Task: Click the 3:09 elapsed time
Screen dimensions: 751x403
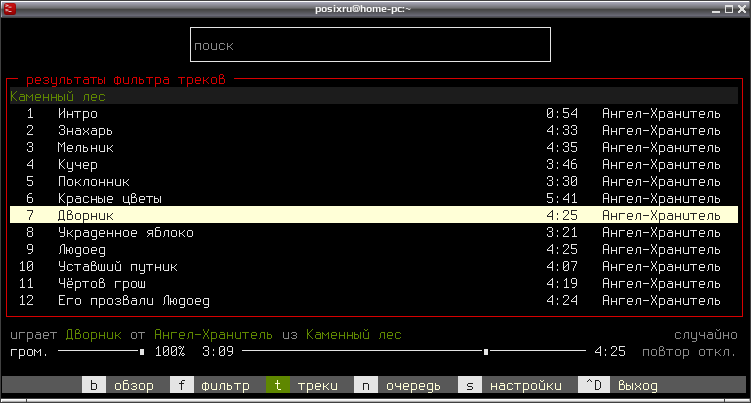Action: pyautogui.click(x=218, y=352)
